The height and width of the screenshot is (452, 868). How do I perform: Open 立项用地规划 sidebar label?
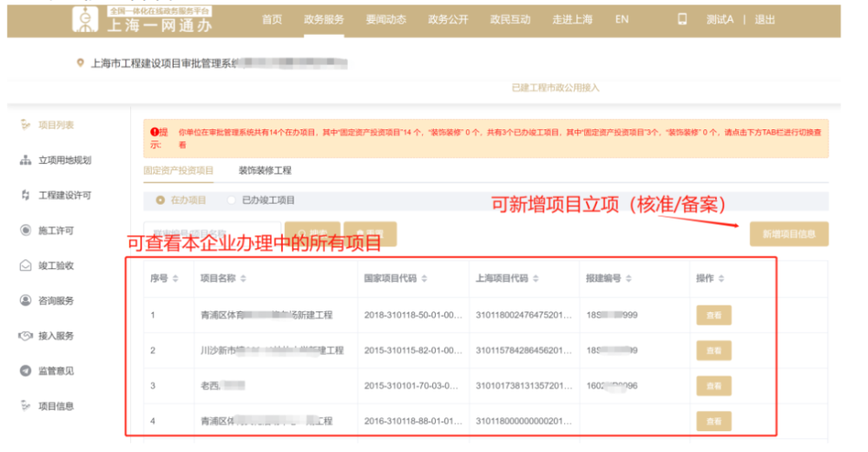click(65, 160)
